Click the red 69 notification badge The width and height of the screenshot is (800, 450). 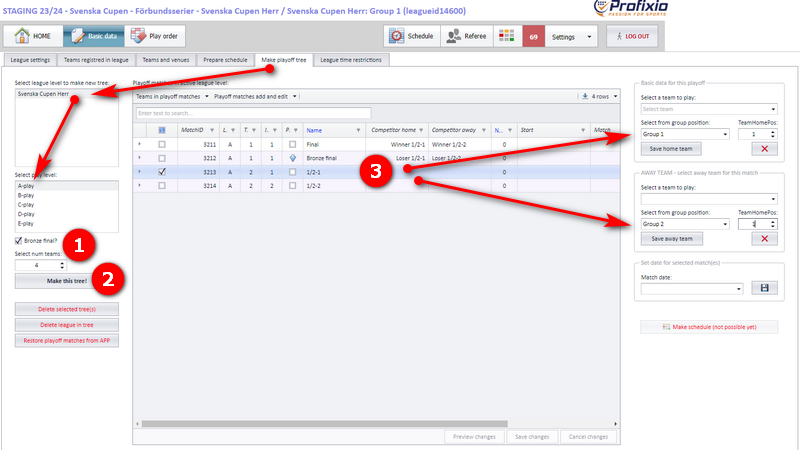pos(534,37)
